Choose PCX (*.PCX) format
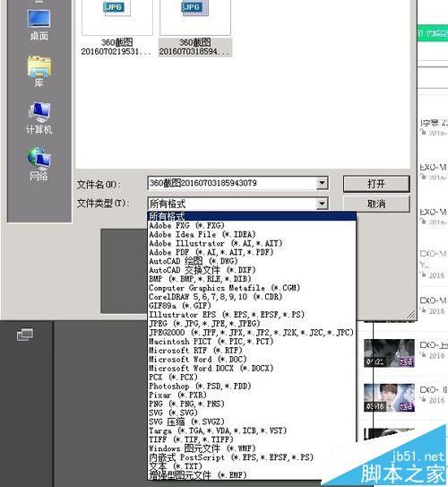The image size is (448, 487). pyautogui.click(x=252, y=377)
